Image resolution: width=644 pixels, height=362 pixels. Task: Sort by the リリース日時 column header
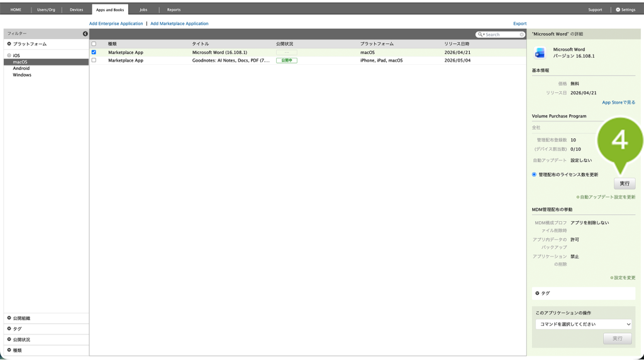click(x=457, y=44)
